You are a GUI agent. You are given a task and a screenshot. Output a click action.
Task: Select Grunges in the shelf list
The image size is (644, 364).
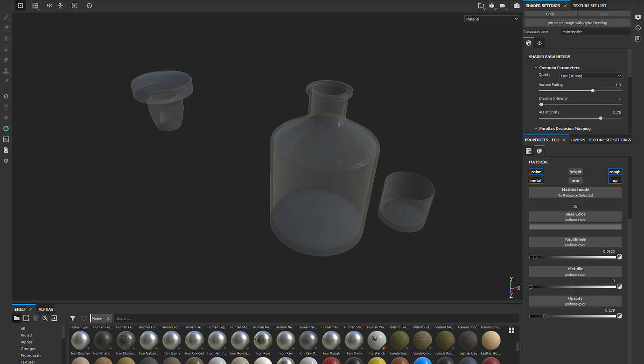coord(28,349)
